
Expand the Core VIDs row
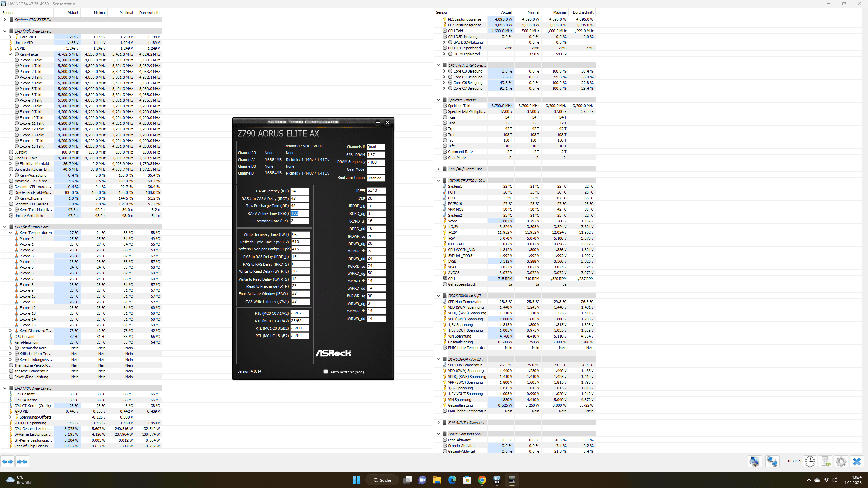(10, 37)
